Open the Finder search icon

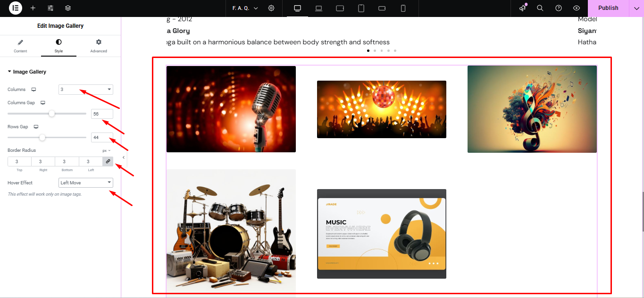pyautogui.click(x=540, y=8)
